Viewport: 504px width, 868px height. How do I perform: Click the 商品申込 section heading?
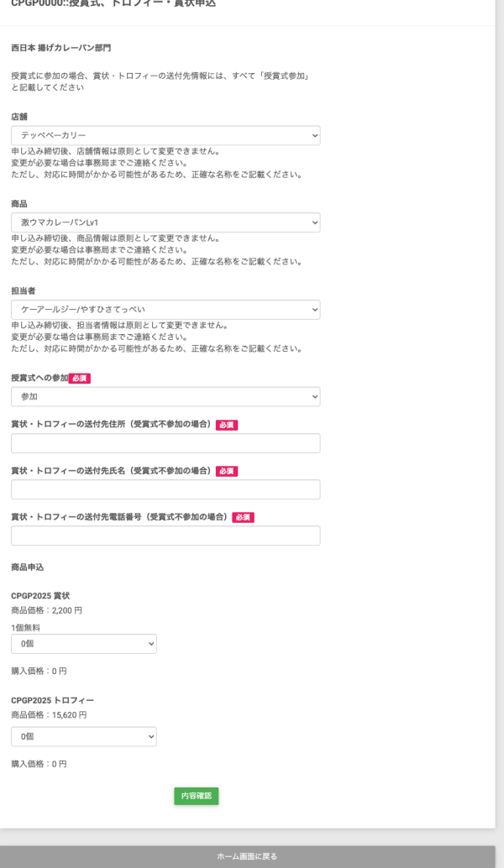(x=28, y=567)
